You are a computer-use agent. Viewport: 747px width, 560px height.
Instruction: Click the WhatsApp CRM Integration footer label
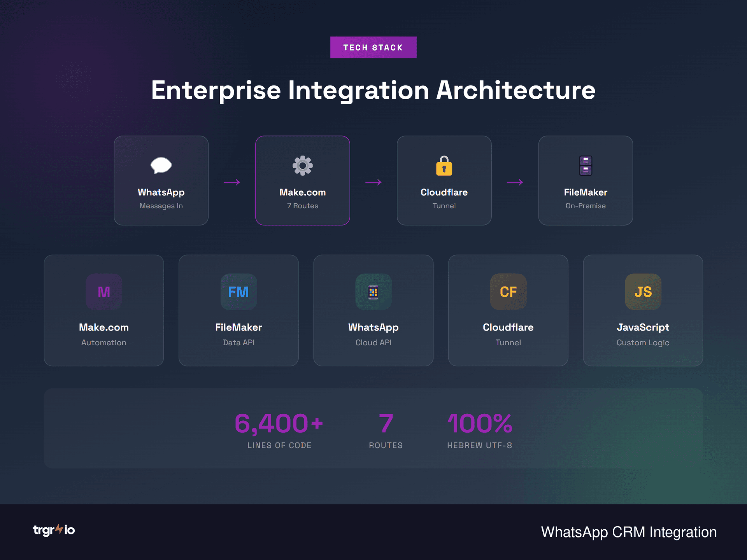point(629,532)
